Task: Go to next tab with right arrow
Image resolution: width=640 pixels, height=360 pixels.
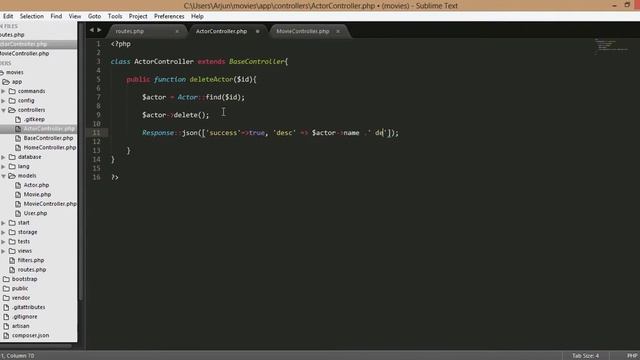Action: pyautogui.click(x=99, y=30)
